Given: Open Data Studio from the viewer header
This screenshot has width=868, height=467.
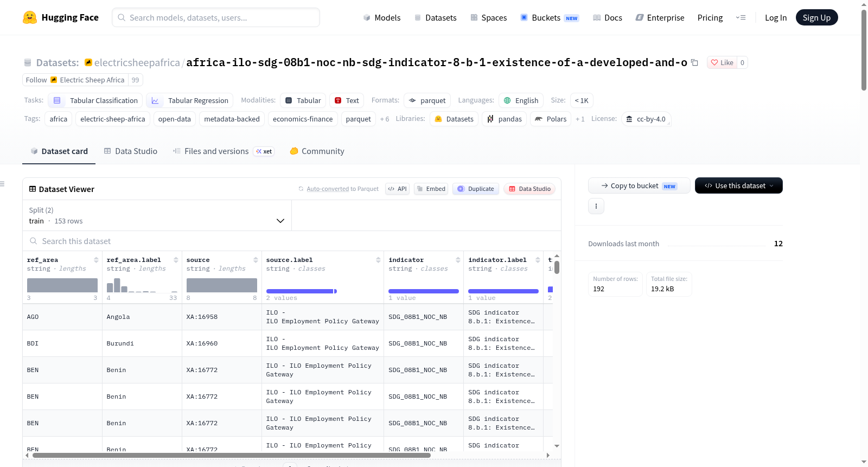Looking at the screenshot, I should tap(529, 189).
